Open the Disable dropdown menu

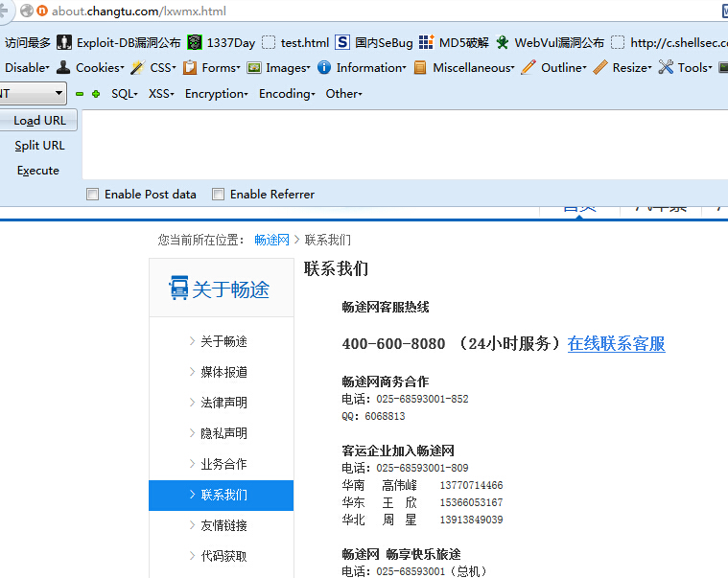click(27, 68)
